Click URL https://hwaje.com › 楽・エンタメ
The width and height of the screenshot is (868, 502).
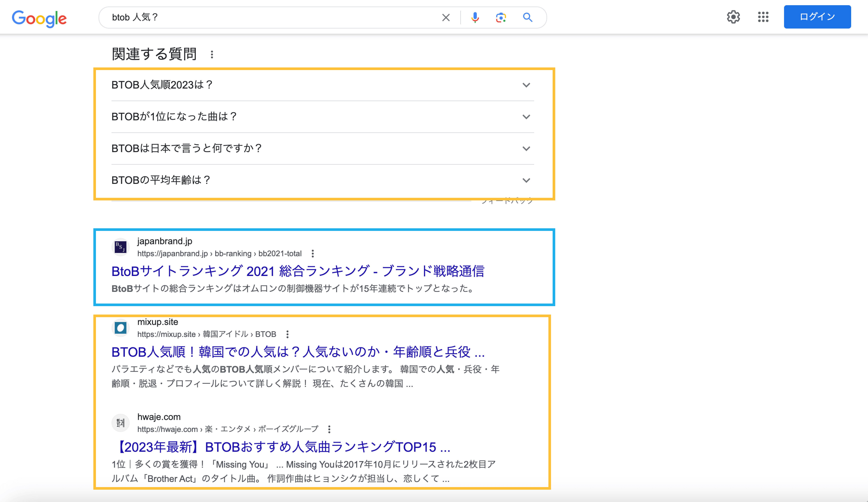coord(228,429)
